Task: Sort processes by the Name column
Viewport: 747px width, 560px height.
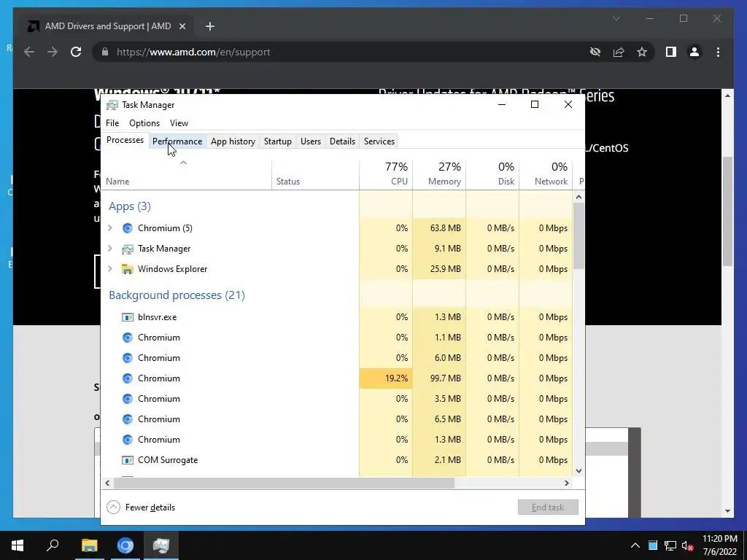Action: click(187, 175)
